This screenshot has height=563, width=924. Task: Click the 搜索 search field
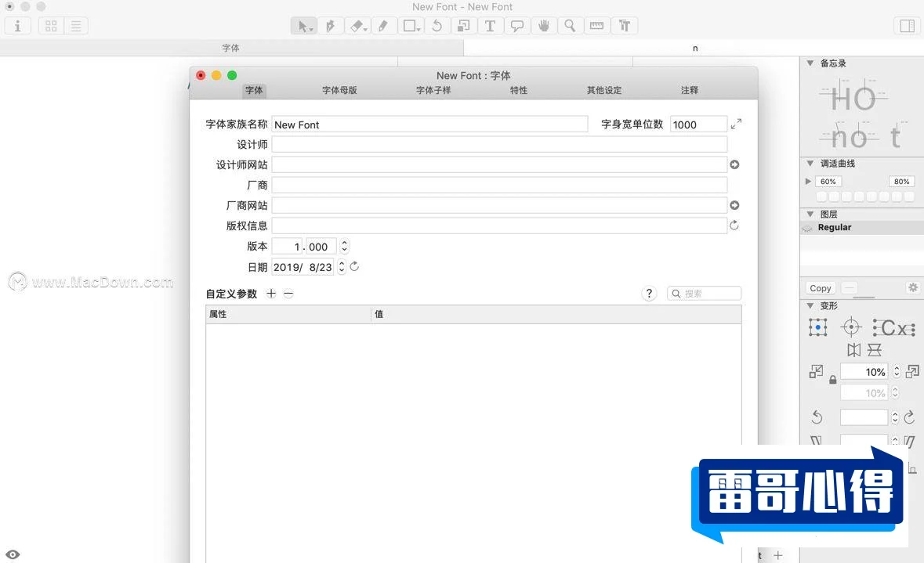[x=705, y=294]
